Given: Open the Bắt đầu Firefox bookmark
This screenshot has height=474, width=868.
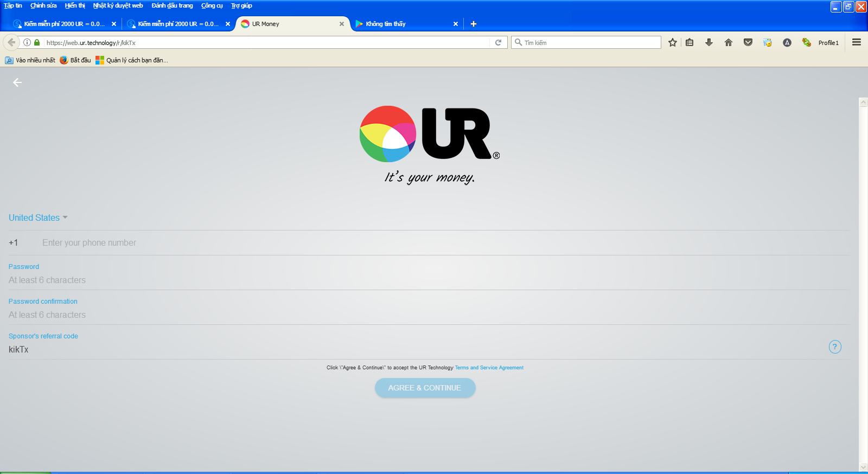Looking at the screenshot, I should (x=75, y=60).
